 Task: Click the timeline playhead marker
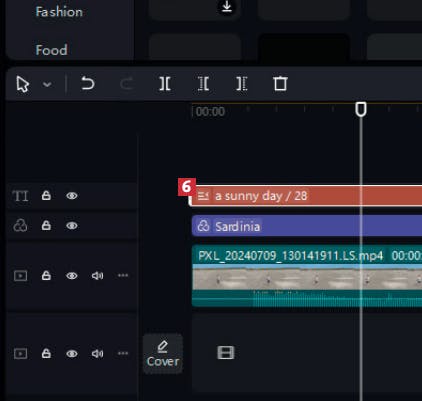361,109
